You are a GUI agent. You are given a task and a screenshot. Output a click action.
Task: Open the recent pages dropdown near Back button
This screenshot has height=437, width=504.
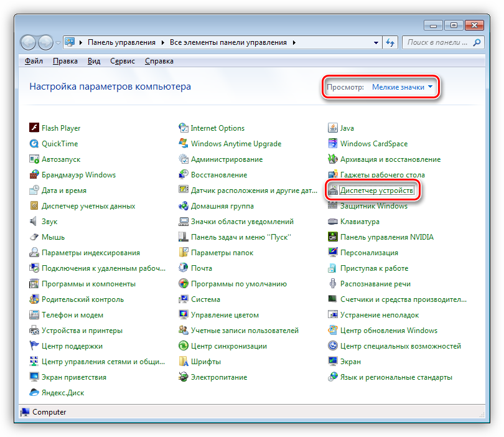pos(58,42)
